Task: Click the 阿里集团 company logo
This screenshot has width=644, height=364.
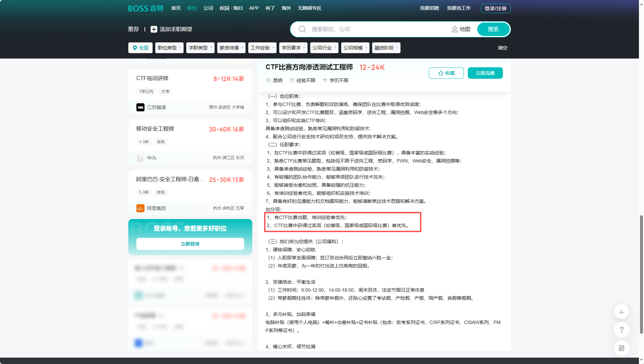Action: coord(140,208)
